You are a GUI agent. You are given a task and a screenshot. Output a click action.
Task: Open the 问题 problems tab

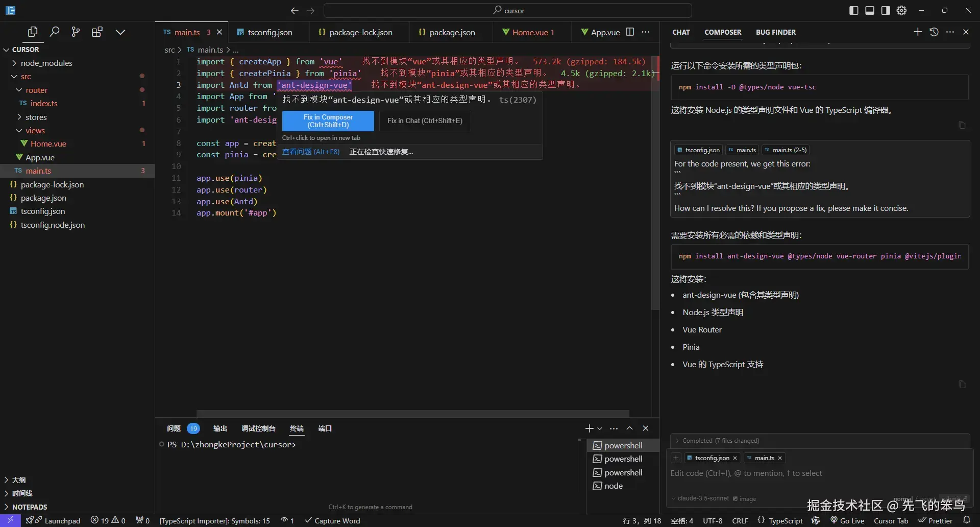point(174,428)
